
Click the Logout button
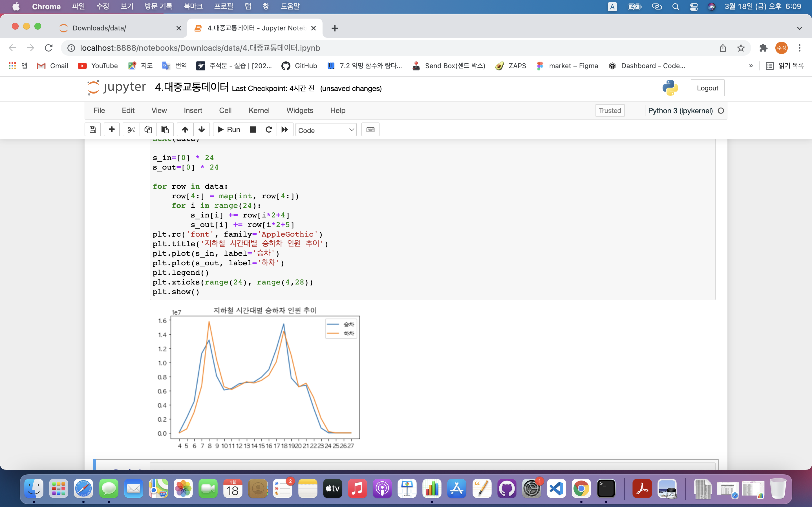(707, 88)
